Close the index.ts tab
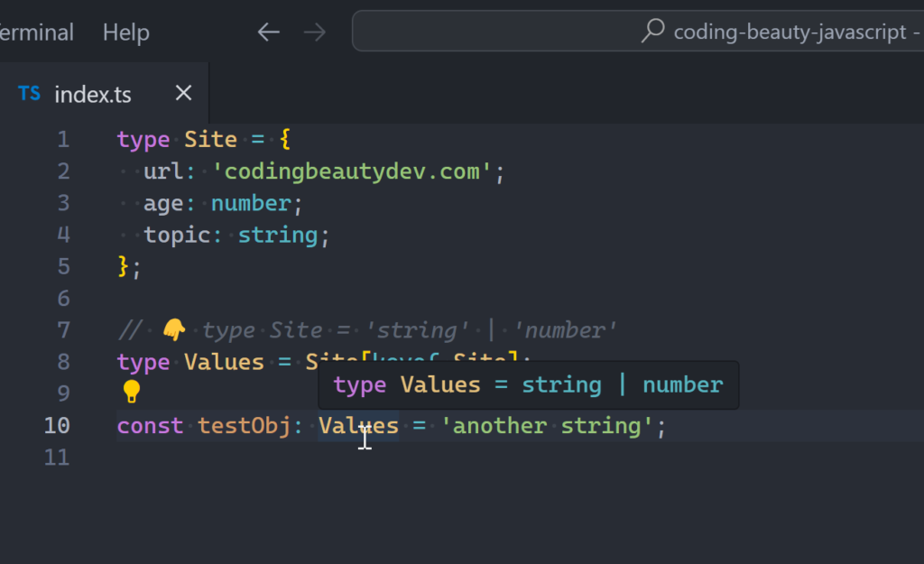924x564 pixels. [x=183, y=93]
